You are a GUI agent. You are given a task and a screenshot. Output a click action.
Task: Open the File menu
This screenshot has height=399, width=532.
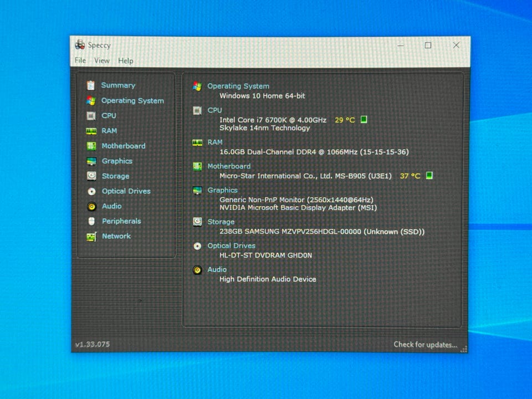pyautogui.click(x=80, y=60)
